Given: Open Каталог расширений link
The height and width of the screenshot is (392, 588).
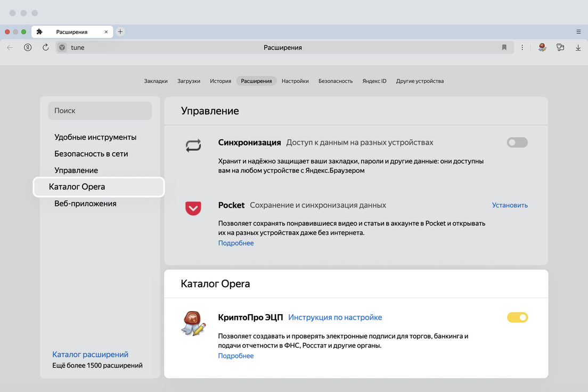Looking at the screenshot, I should tap(90, 355).
